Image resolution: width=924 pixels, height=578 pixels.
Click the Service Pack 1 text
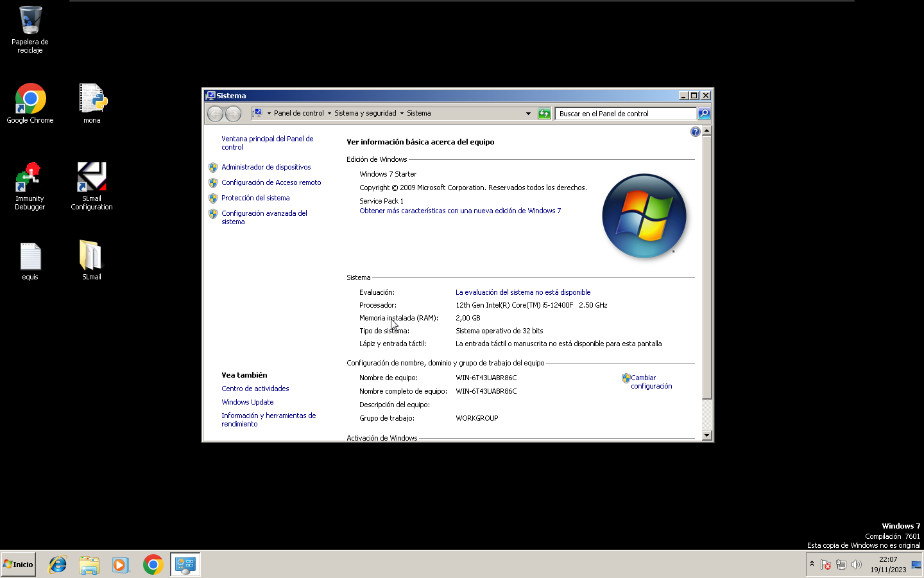381,201
